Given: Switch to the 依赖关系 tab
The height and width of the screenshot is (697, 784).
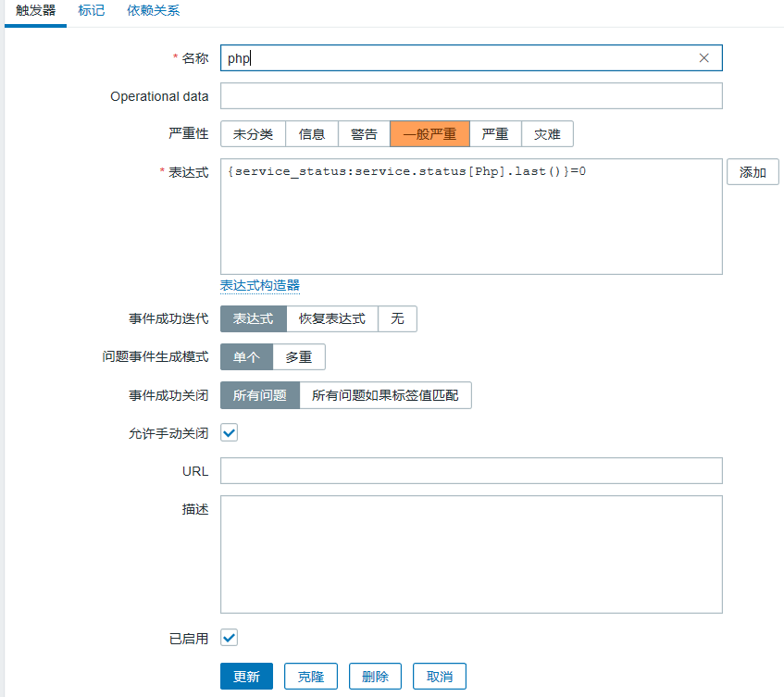Looking at the screenshot, I should tap(153, 10).
